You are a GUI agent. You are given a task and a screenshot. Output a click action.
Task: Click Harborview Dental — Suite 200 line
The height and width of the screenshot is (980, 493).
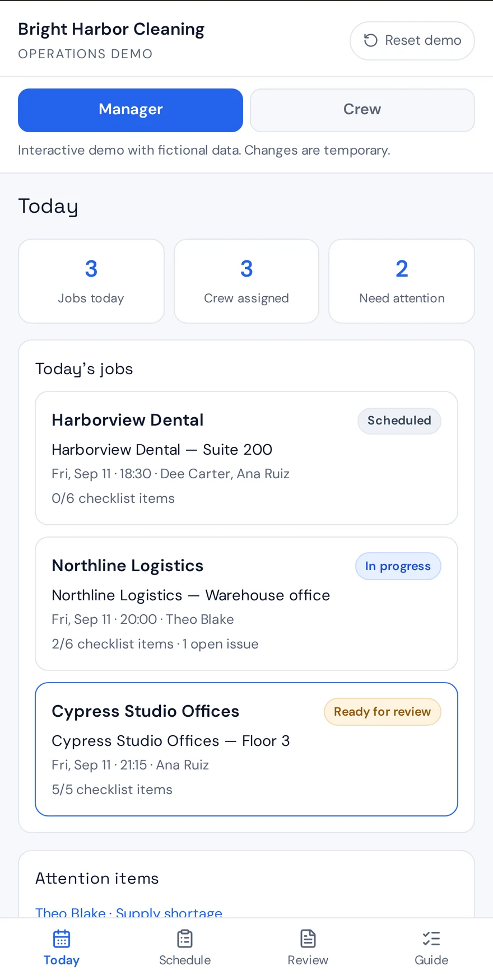pyautogui.click(x=162, y=450)
